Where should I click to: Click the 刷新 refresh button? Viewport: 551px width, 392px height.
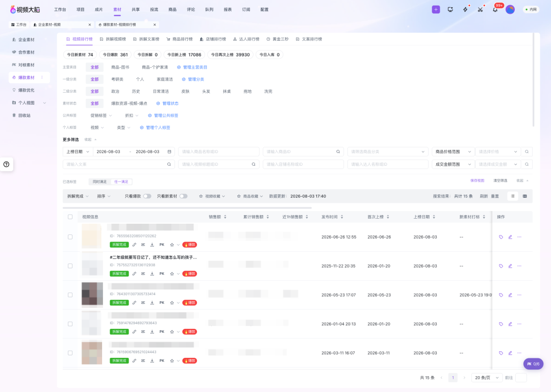484,196
